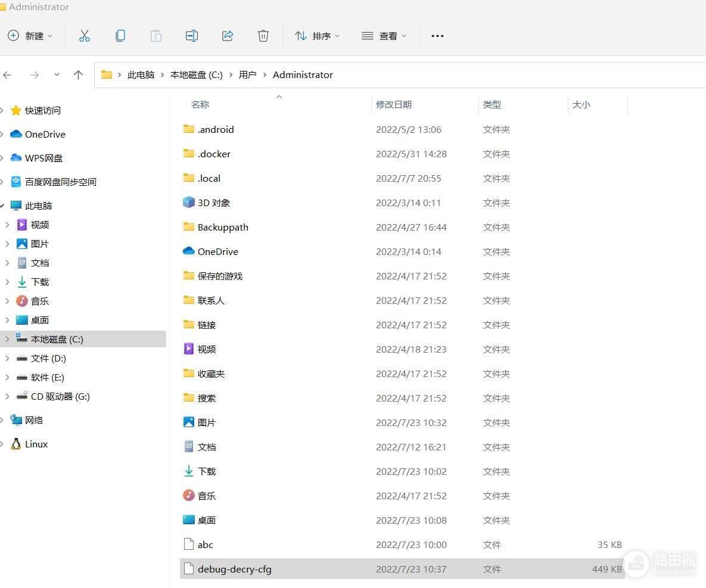Click the 文档 icon in file list
Image resolution: width=706 pixels, height=588 pixels.
[189, 447]
